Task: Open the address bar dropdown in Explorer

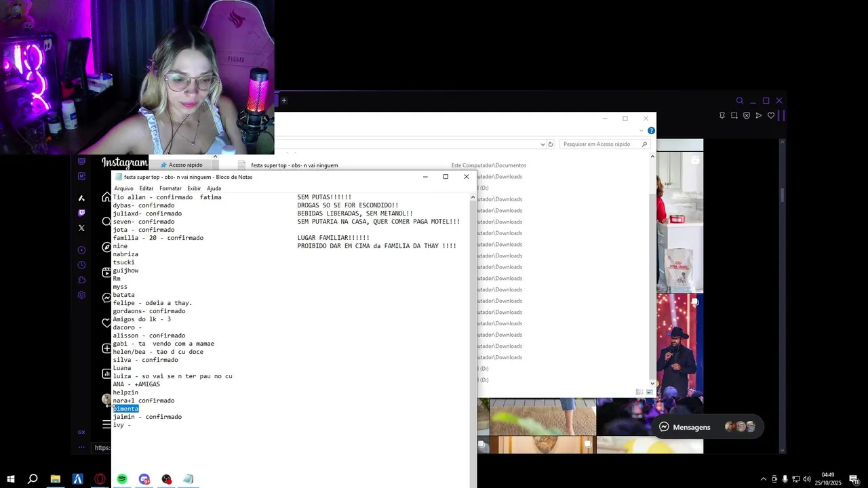Action: coord(542,144)
